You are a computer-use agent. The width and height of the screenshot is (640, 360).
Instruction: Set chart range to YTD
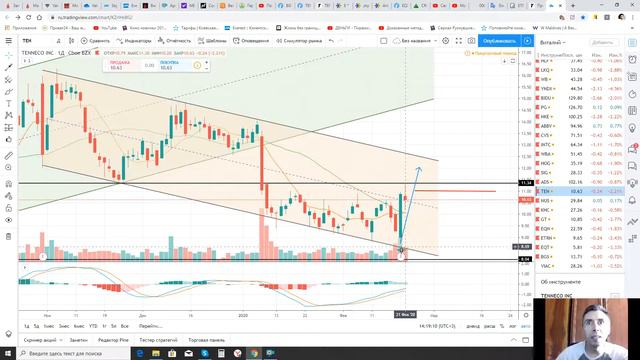point(93,326)
